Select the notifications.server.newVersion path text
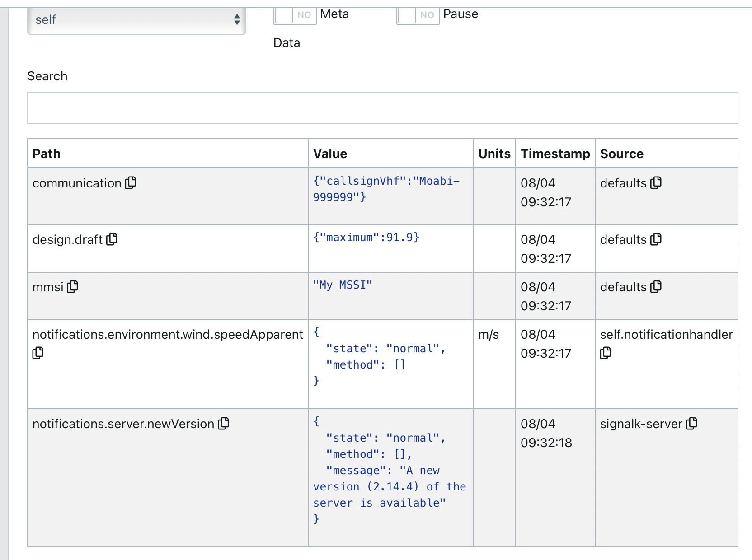The image size is (752, 560). pos(123,424)
